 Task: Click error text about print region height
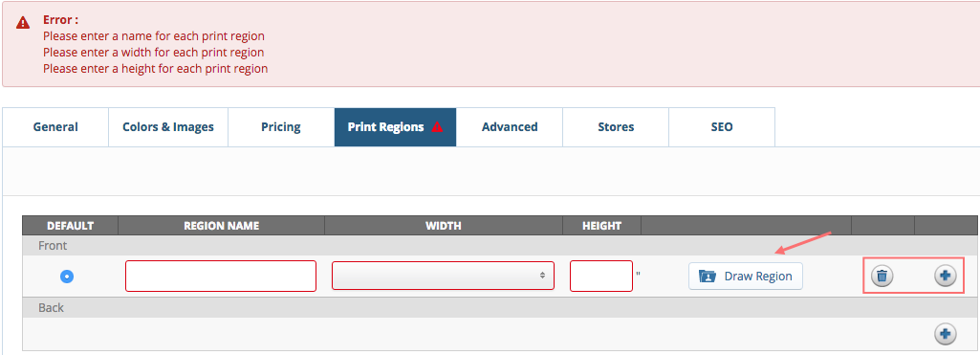click(x=156, y=69)
